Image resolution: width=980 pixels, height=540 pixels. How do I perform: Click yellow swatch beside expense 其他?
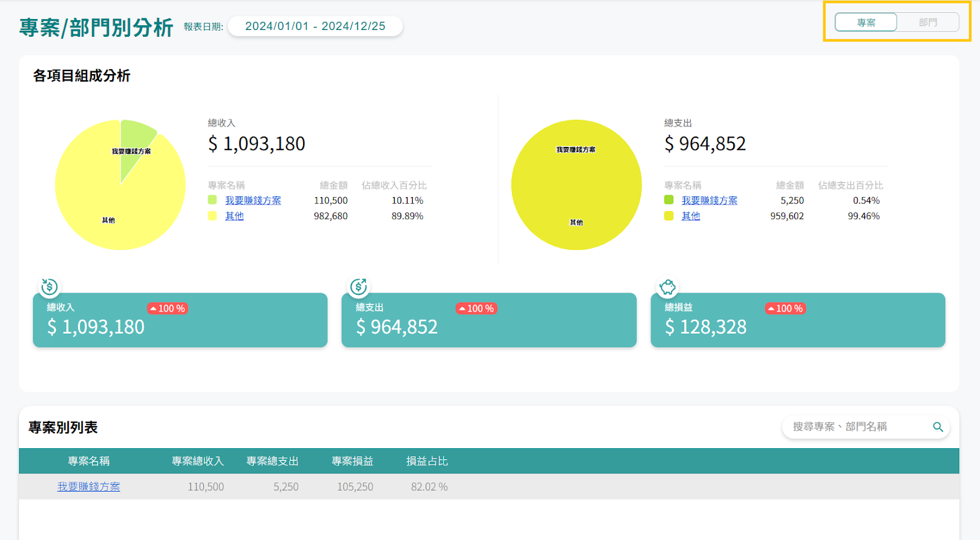669,216
